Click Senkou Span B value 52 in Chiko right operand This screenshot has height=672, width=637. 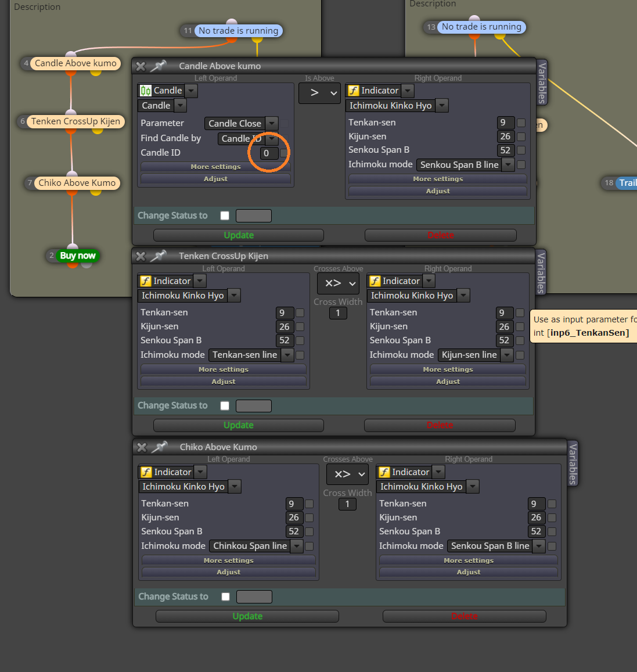click(537, 531)
